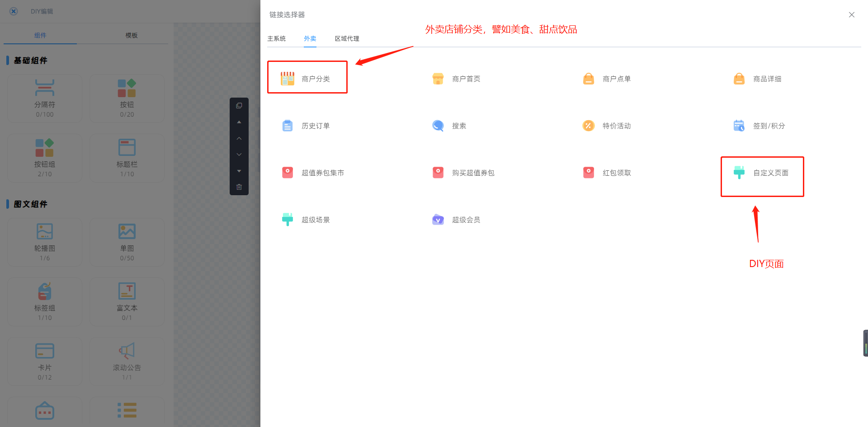
Task: Switch to the 主系统 tab
Action: click(276, 38)
